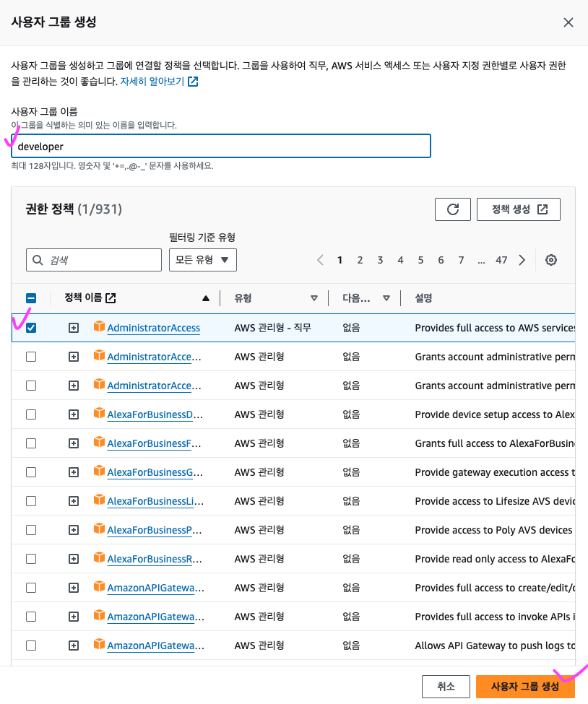This screenshot has width=588, height=704.
Task: Open the AdministratorAccess policy link
Action: [154, 328]
